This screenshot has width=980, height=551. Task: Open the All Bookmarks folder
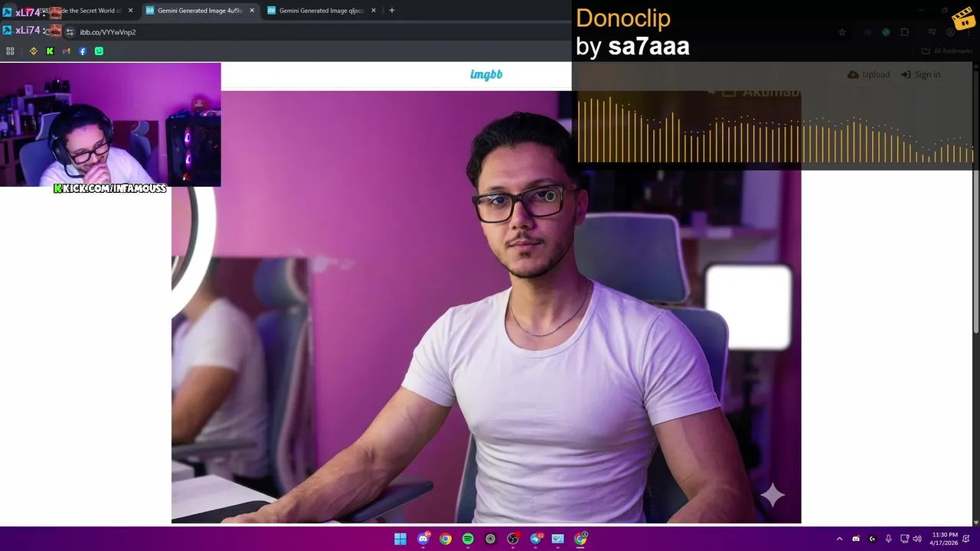click(x=946, y=51)
